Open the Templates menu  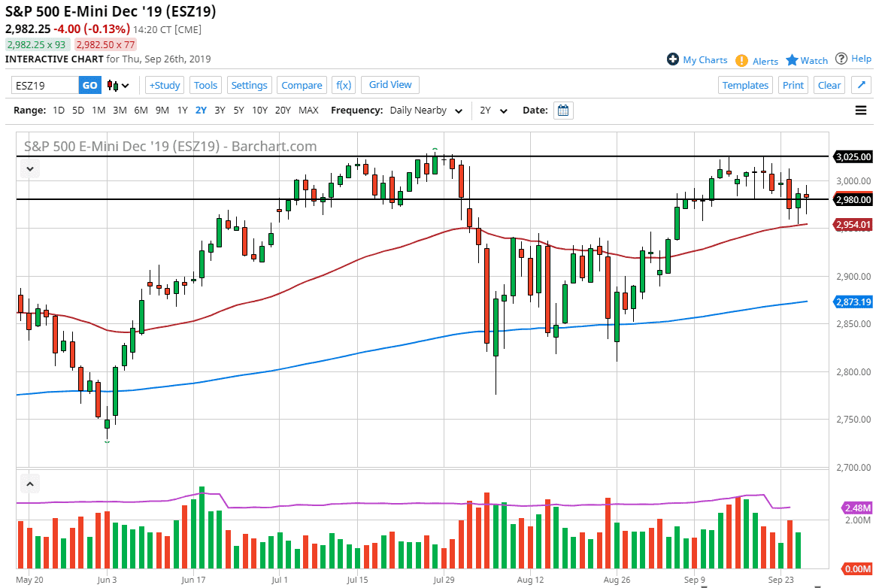(745, 85)
